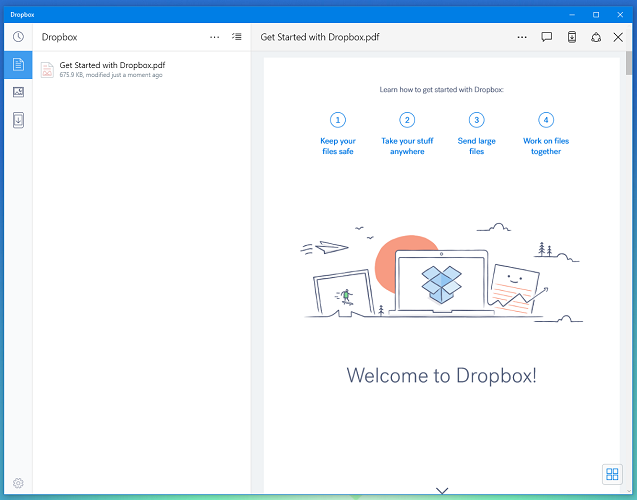The height and width of the screenshot is (500, 637).
Task: Click the circled number 4 step
Action: 546,120
